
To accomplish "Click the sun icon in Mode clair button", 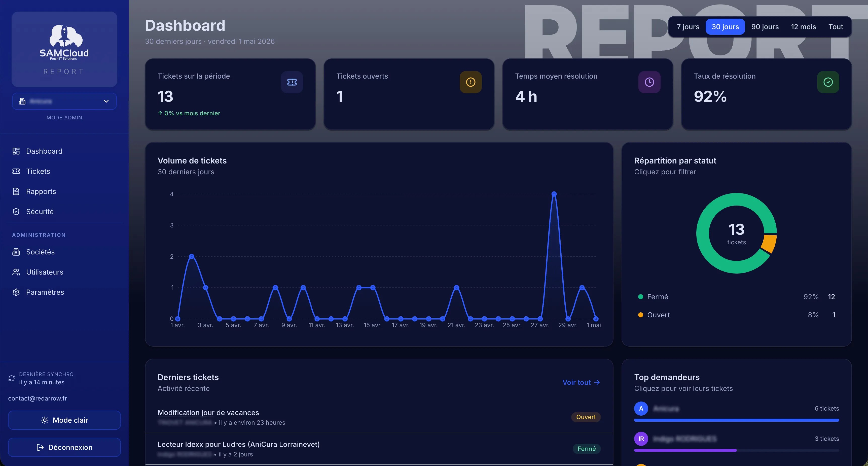I will (x=45, y=420).
